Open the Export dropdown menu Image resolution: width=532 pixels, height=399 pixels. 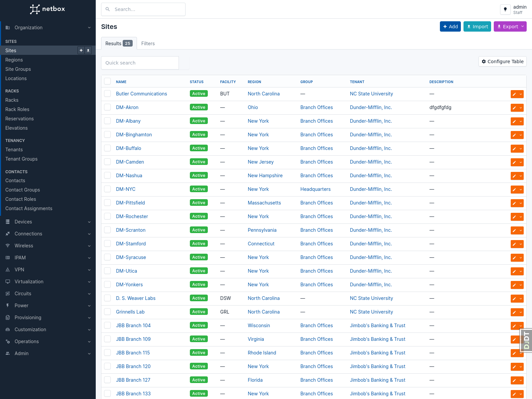point(510,26)
